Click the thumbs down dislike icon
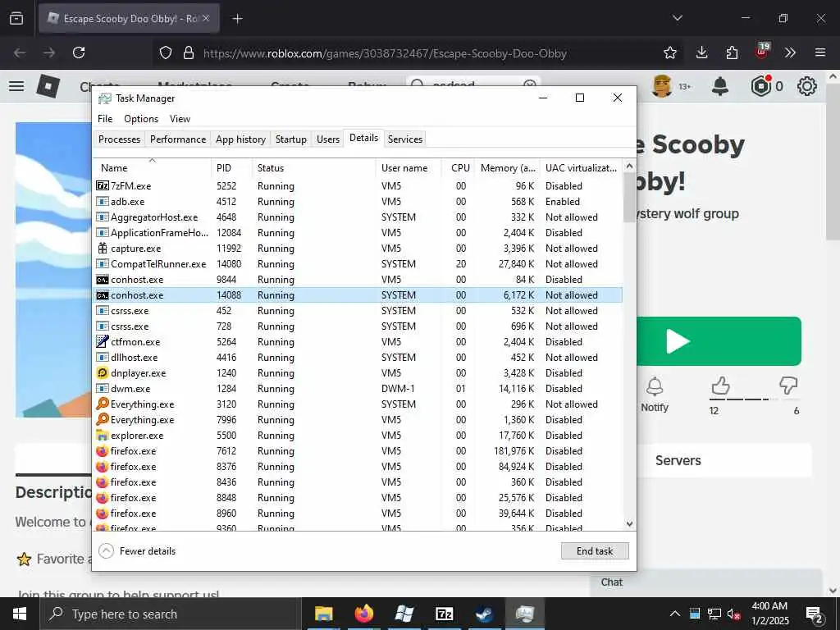 788,386
